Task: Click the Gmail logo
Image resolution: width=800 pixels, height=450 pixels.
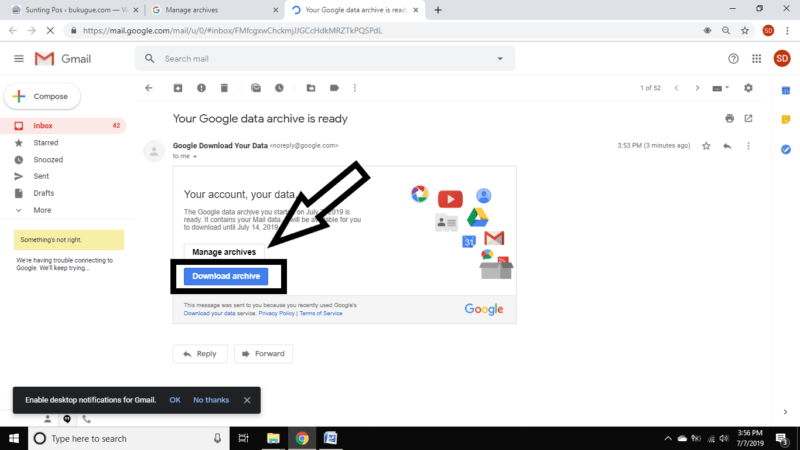Action: 63,59
